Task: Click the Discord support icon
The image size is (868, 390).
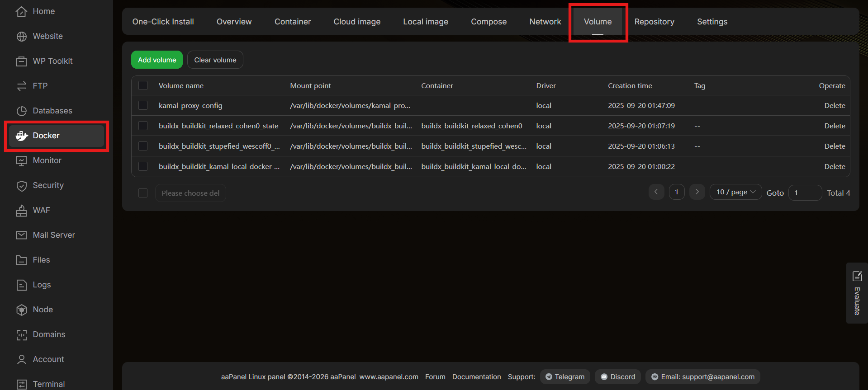Action: coord(604,377)
